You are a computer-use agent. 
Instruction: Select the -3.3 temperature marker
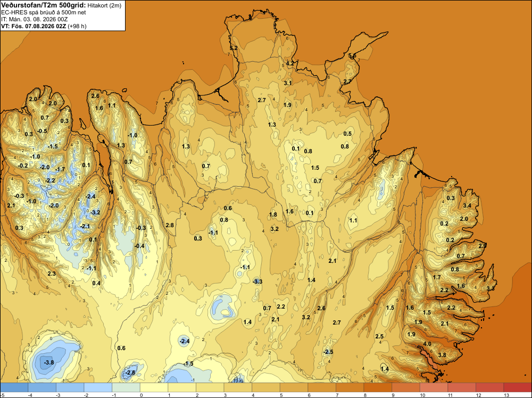[257, 281]
